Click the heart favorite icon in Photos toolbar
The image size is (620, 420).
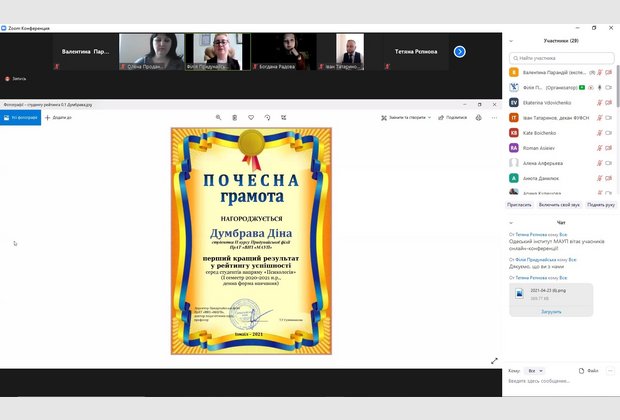[250, 117]
